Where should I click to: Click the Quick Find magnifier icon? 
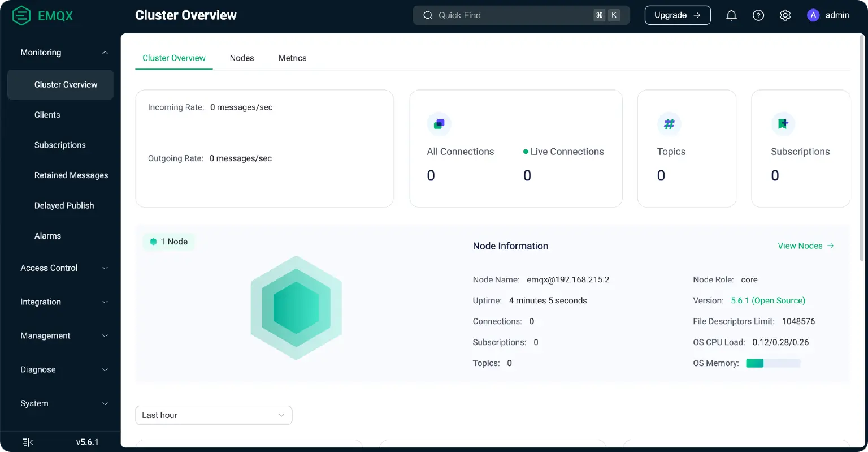[x=428, y=15]
